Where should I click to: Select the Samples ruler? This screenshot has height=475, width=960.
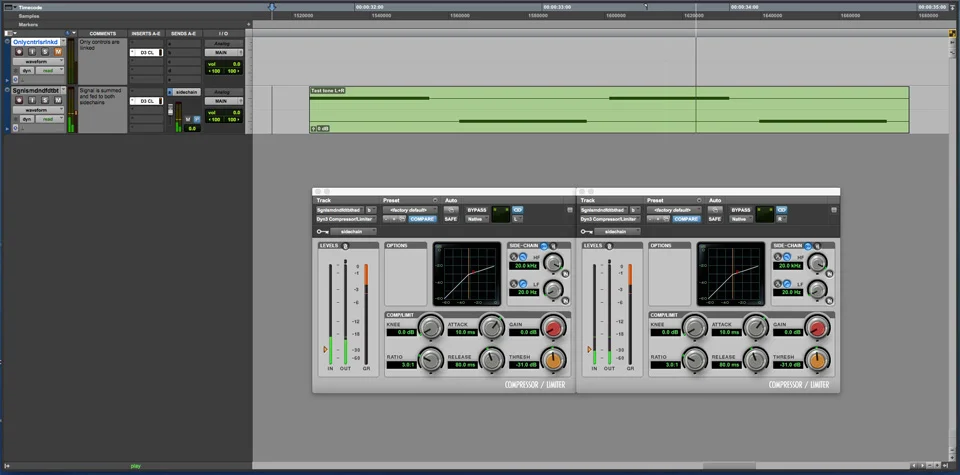point(29,16)
